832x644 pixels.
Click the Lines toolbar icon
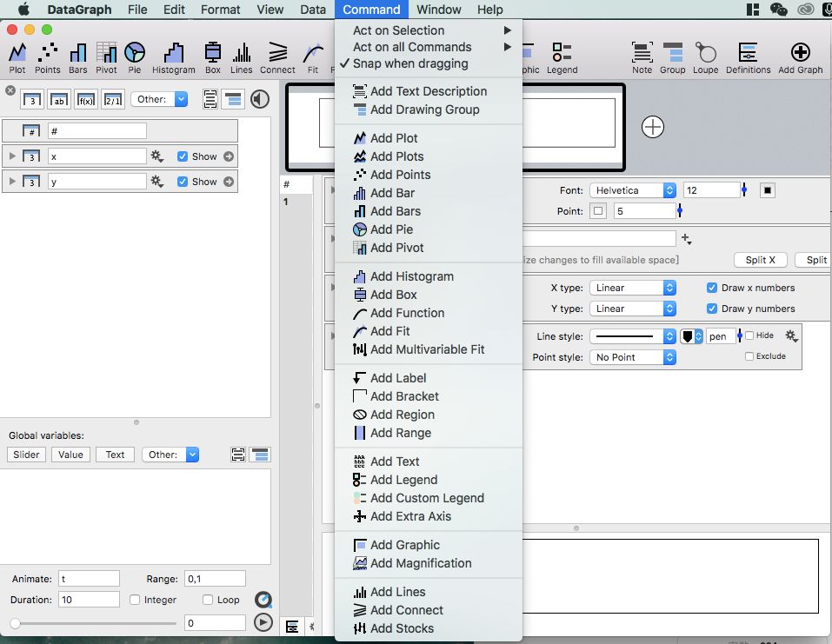click(242, 58)
